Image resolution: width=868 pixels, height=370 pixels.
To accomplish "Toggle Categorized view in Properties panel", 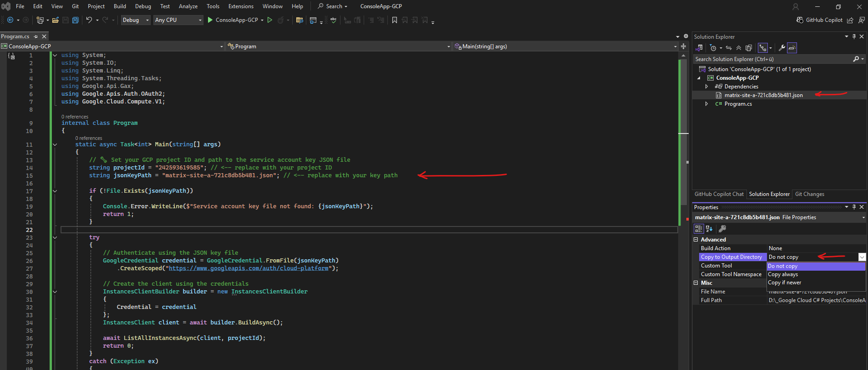I will coord(699,229).
